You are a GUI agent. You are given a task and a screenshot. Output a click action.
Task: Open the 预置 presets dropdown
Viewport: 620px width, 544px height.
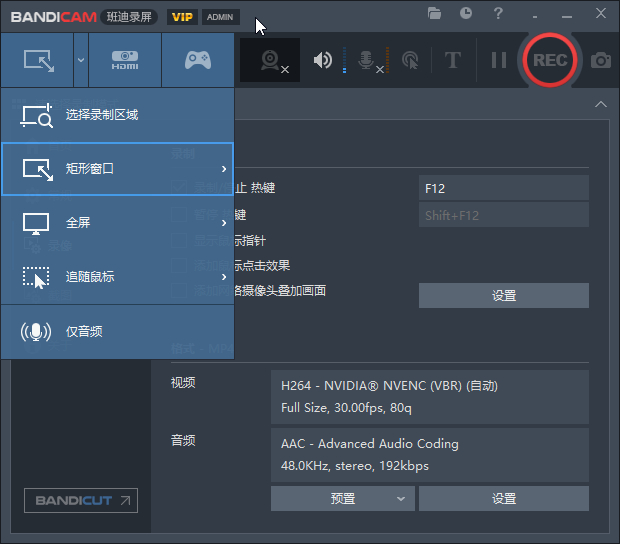pos(343,499)
